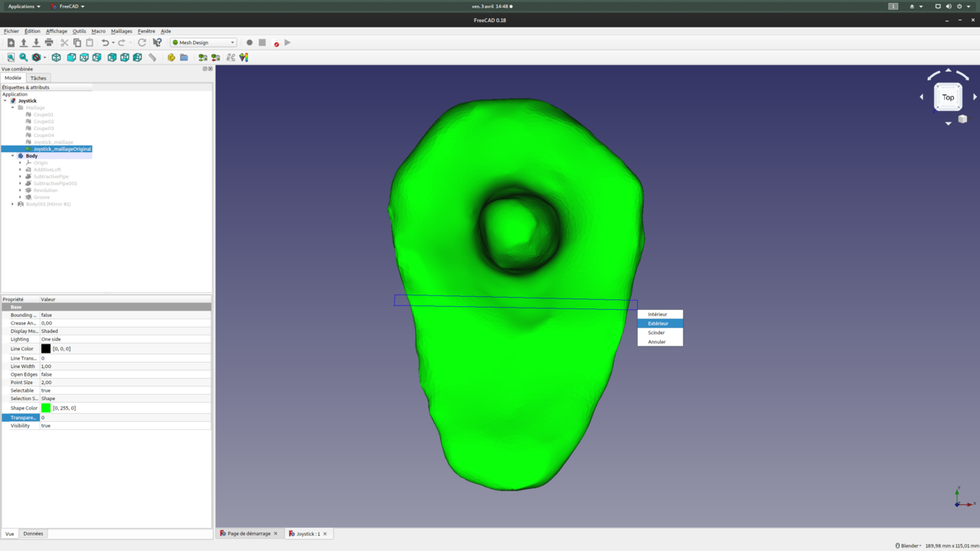Screen dimensions: 980x551
Task: Open the Fichier menu
Action: 11,31
